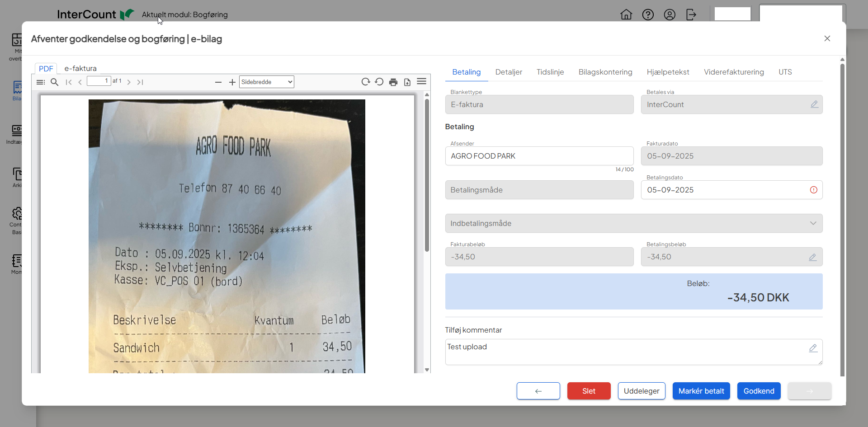
Task: Rotate the PDF counterclockwise
Action: (379, 82)
